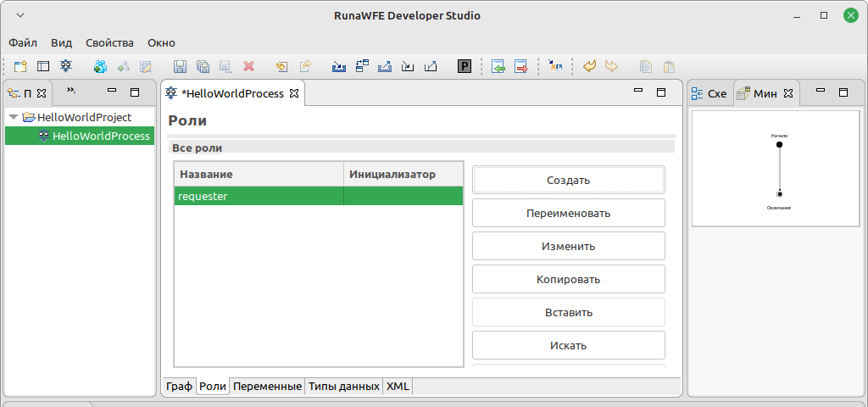
Task: Select the requester role row
Action: pyautogui.click(x=319, y=196)
